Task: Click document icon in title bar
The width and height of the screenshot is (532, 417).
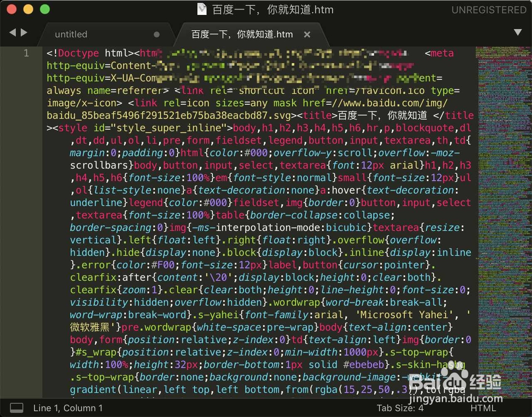Action: pyautogui.click(x=202, y=9)
